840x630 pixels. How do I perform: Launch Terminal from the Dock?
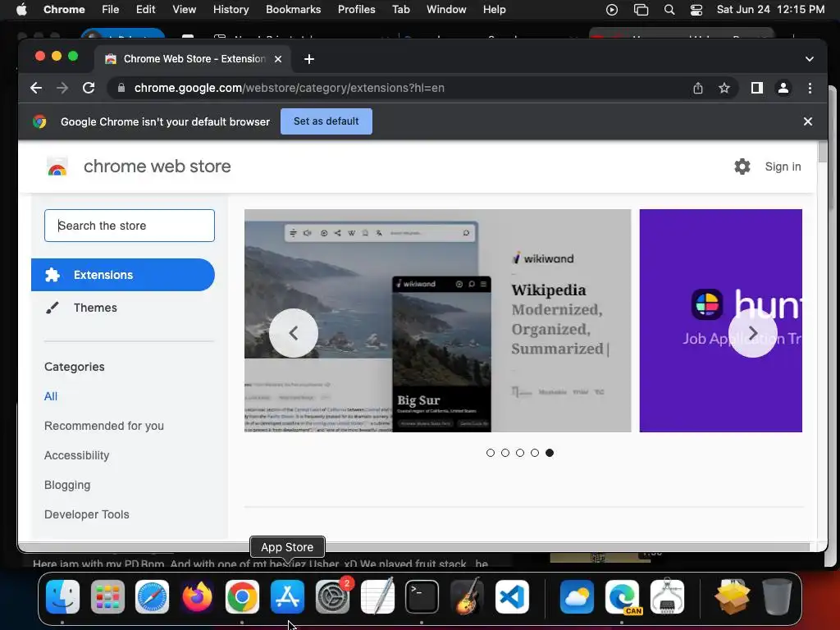pos(422,596)
